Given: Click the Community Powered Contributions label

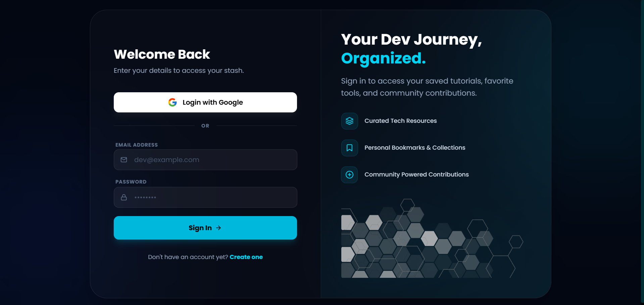Looking at the screenshot, I should 416,174.
